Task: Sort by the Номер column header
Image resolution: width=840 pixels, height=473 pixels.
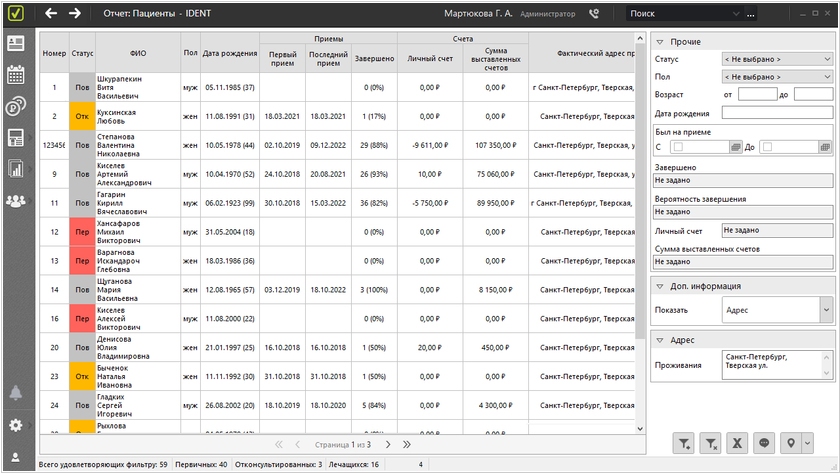Action: 54,53
